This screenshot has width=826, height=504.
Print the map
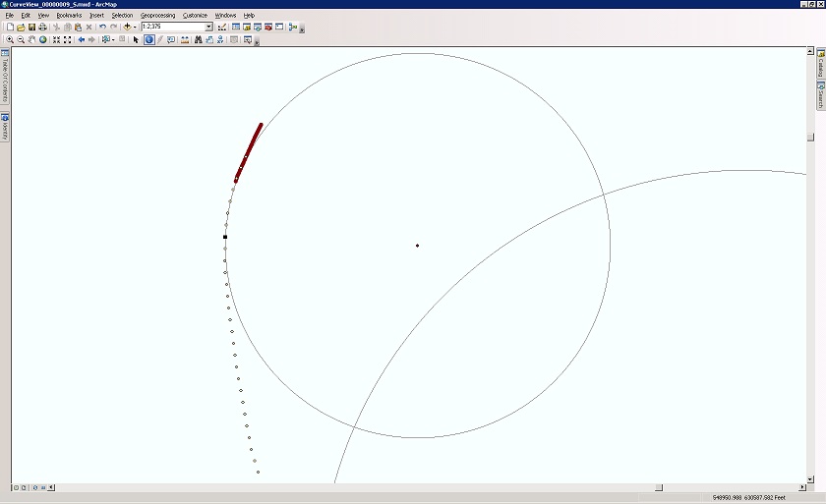click(42, 27)
